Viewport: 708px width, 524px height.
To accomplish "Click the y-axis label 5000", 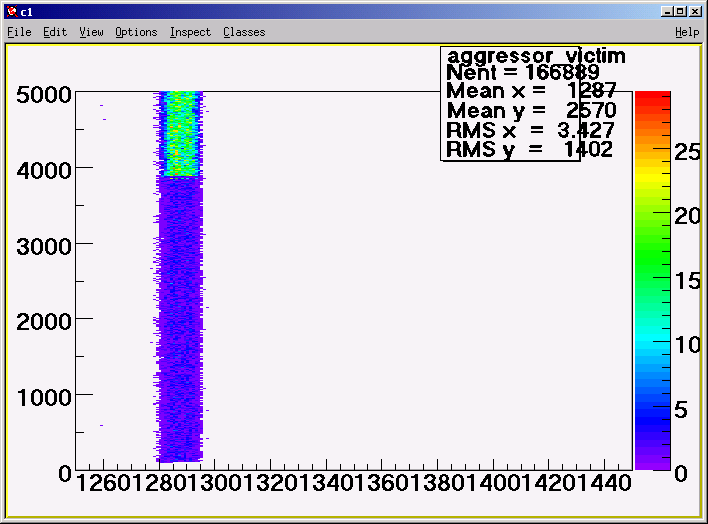I will click(44, 95).
